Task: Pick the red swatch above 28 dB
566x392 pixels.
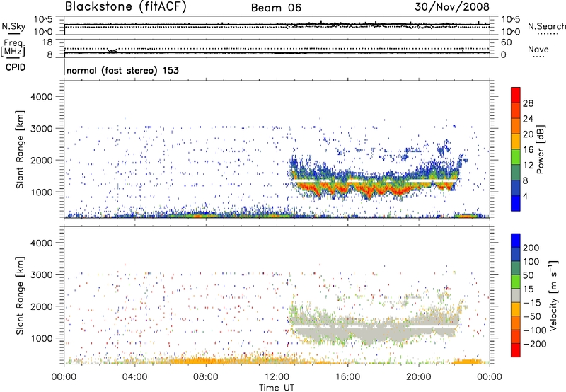Action: pyautogui.click(x=516, y=95)
